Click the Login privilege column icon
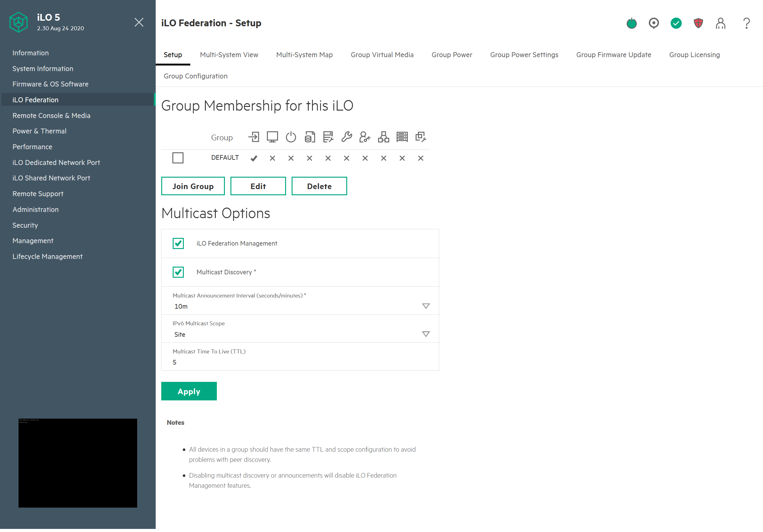763x532 pixels. click(254, 137)
